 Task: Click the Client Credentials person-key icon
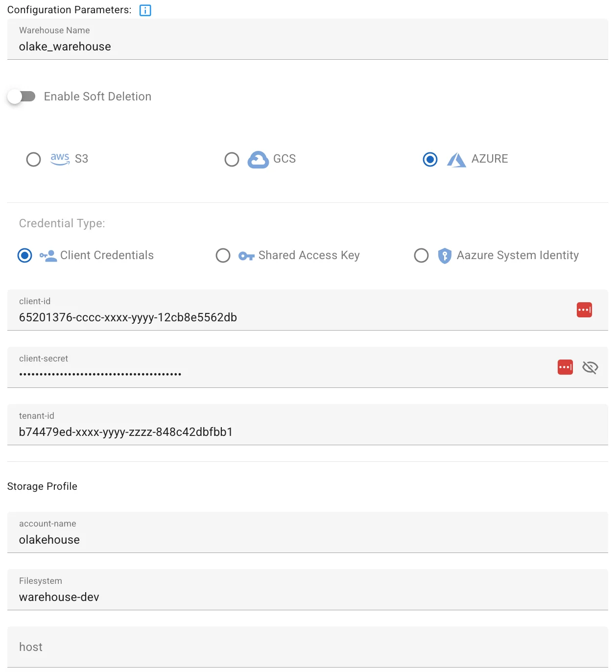(48, 256)
